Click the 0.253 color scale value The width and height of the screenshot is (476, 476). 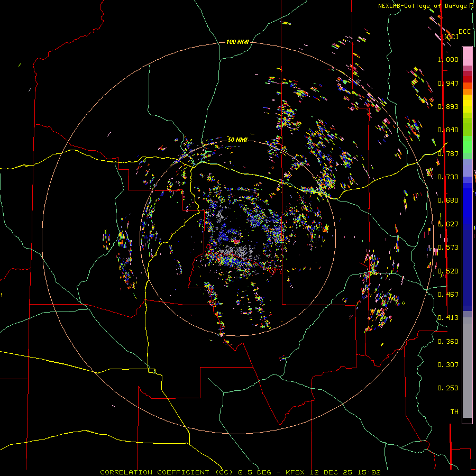[448, 388]
